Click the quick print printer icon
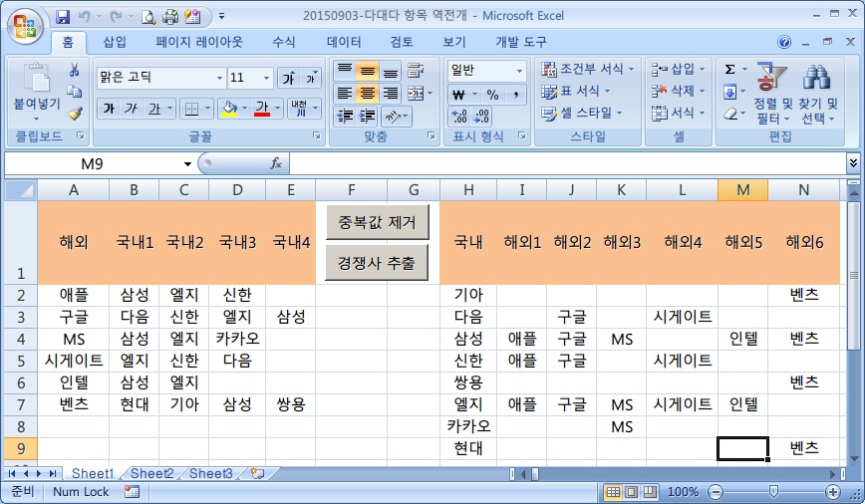Viewport: 865px width, 504px height. (170, 17)
